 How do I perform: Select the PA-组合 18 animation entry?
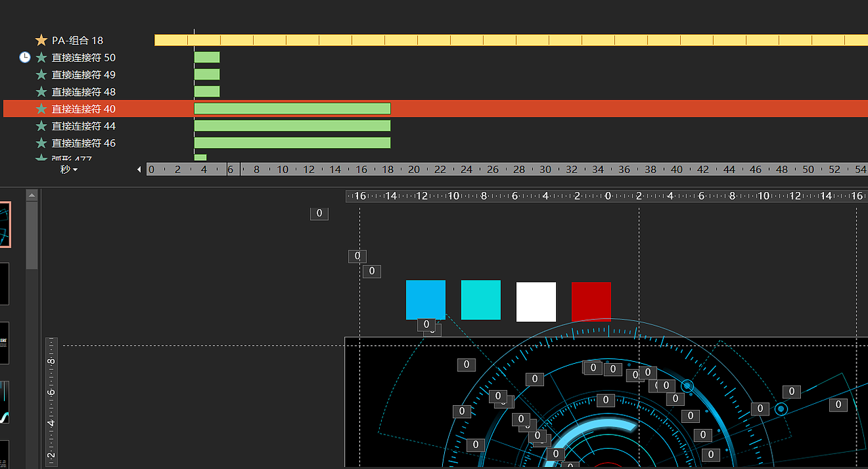tap(77, 41)
